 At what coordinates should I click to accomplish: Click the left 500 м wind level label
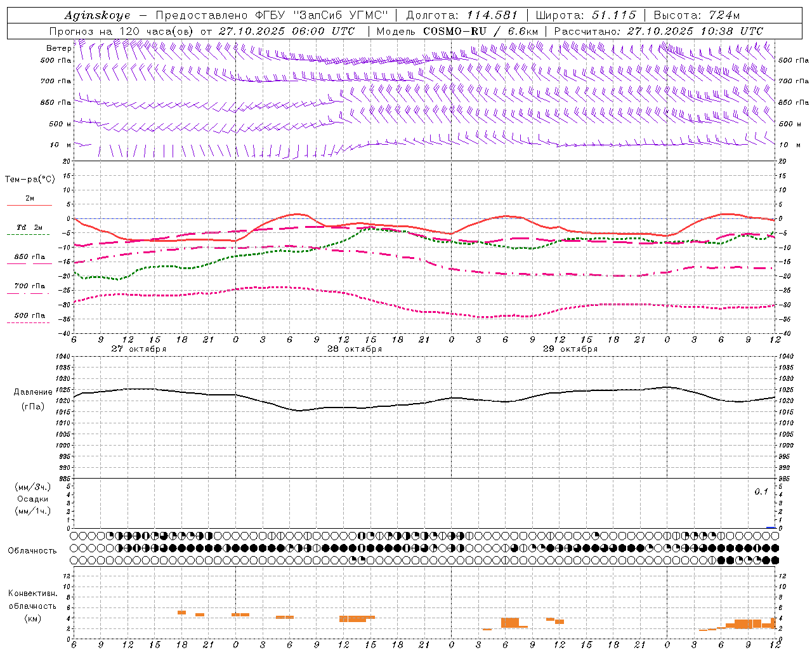coord(60,124)
